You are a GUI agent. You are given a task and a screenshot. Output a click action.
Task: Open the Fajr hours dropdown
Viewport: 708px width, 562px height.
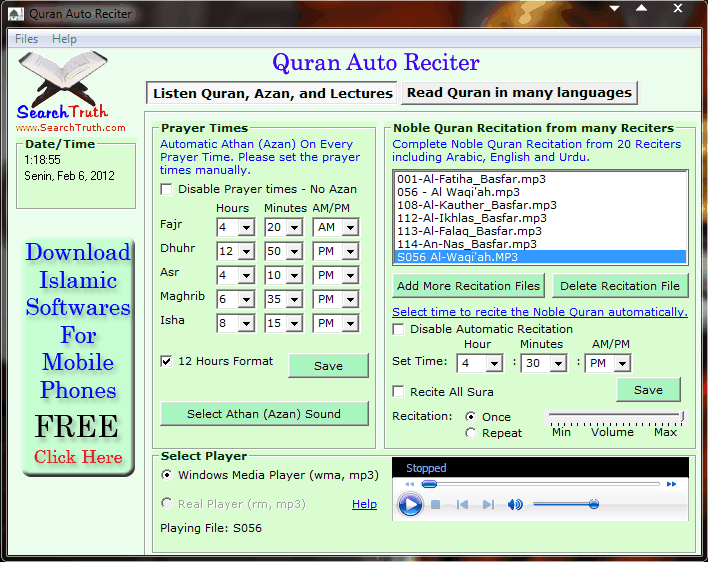point(246,228)
